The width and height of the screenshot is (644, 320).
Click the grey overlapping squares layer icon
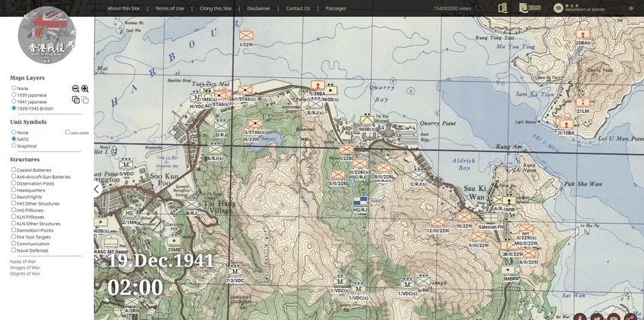[85, 100]
